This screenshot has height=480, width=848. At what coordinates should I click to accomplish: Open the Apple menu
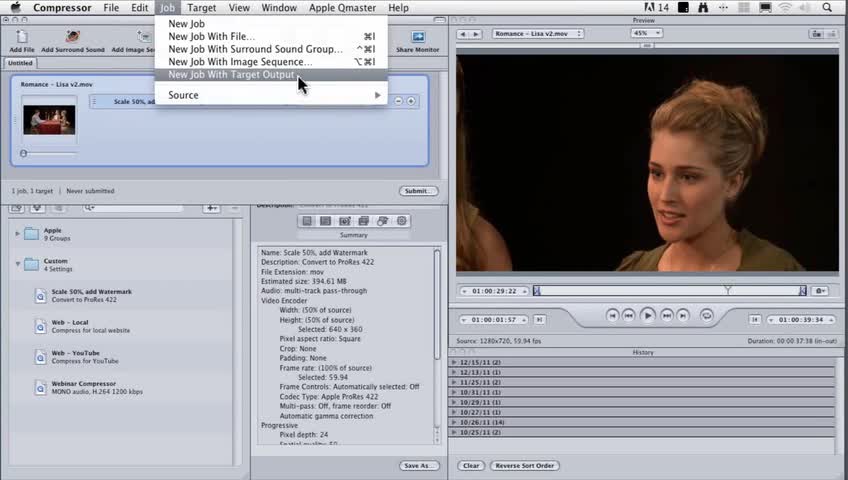16,8
